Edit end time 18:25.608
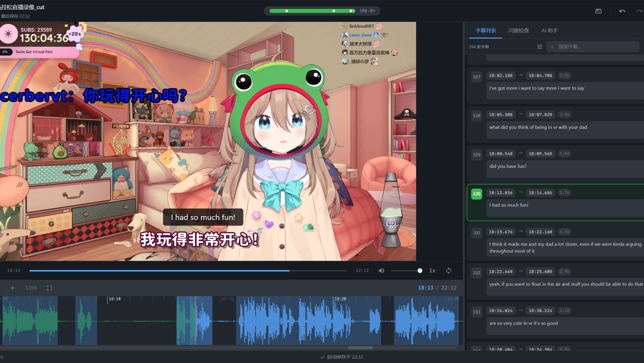This screenshot has height=363, width=644. (540, 272)
